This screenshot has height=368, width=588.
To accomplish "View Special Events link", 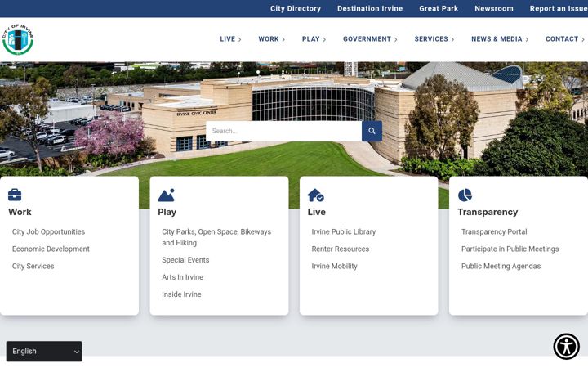I will tap(185, 260).
